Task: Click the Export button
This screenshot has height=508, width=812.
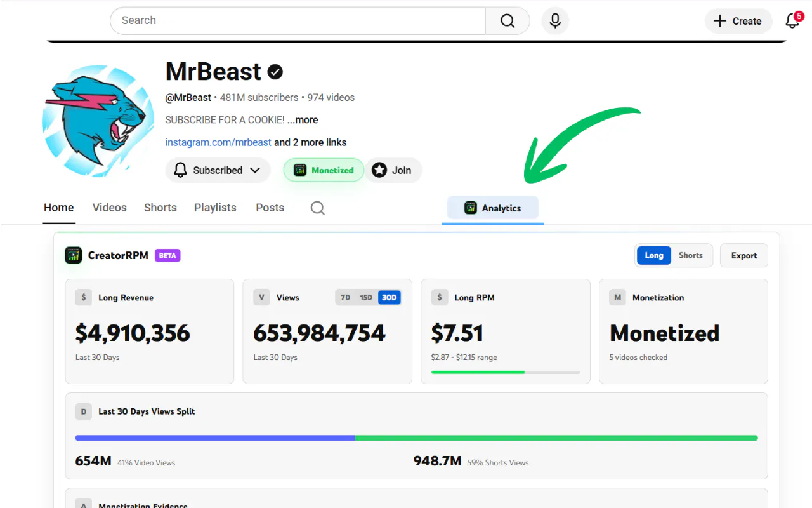Action: (x=744, y=255)
